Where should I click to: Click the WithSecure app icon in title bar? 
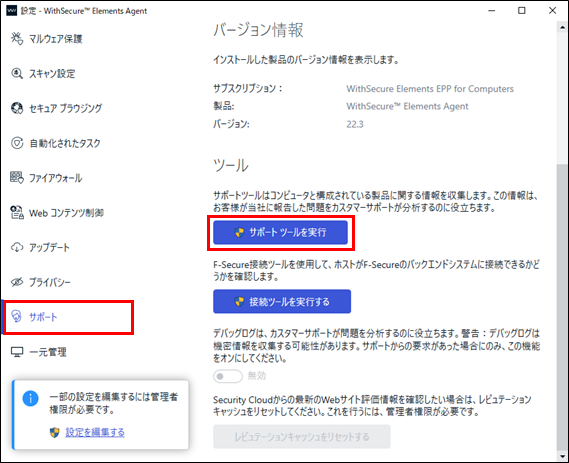pos(12,11)
